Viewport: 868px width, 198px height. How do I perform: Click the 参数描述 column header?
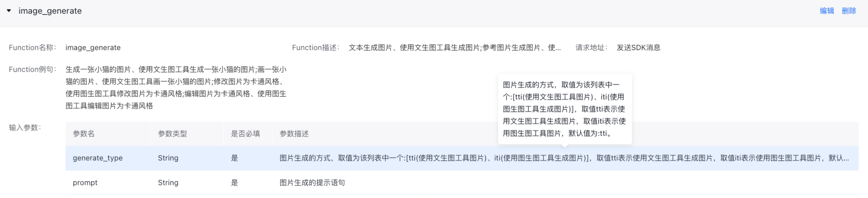tap(294, 134)
